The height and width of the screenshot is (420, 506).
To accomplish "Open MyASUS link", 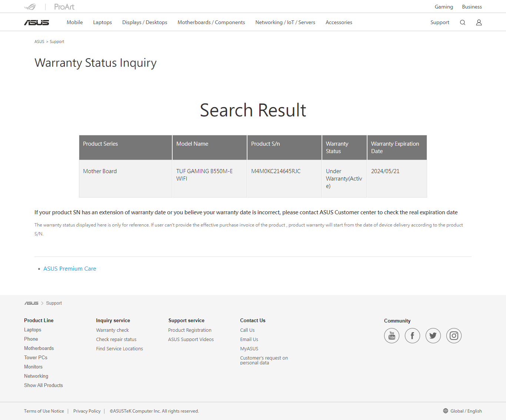I will pos(249,349).
